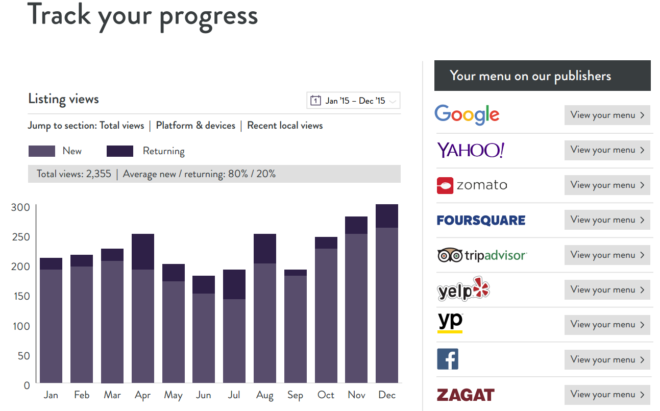Image resolution: width=660 pixels, height=411 pixels.
Task: Click the New legend color swatch
Action: 42,151
